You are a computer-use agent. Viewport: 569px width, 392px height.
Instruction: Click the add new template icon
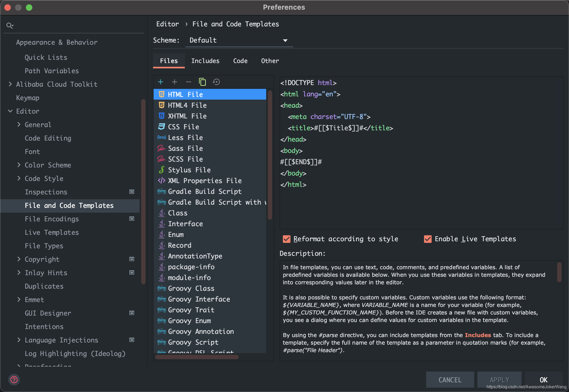pos(160,82)
